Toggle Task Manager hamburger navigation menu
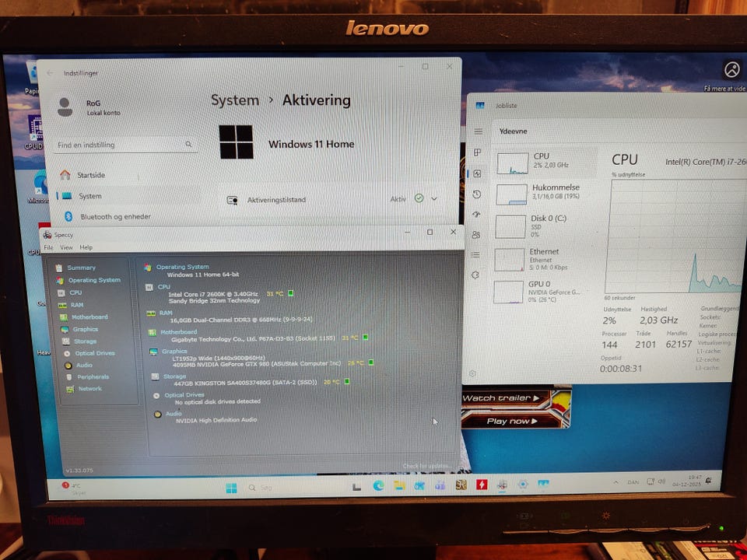The height and width of the screenshot is (560, 747). click(478, 131)
